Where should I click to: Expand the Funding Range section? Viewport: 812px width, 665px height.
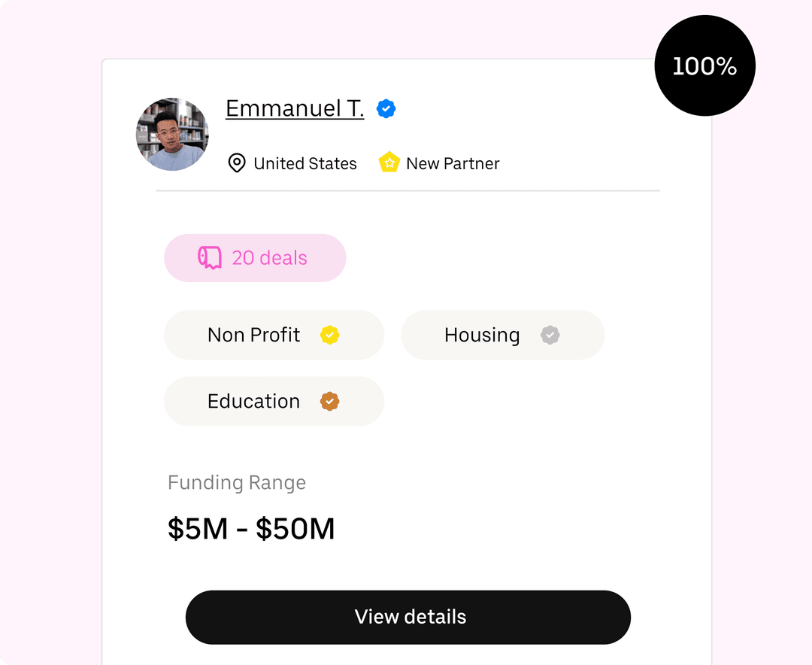pos(237,482)
